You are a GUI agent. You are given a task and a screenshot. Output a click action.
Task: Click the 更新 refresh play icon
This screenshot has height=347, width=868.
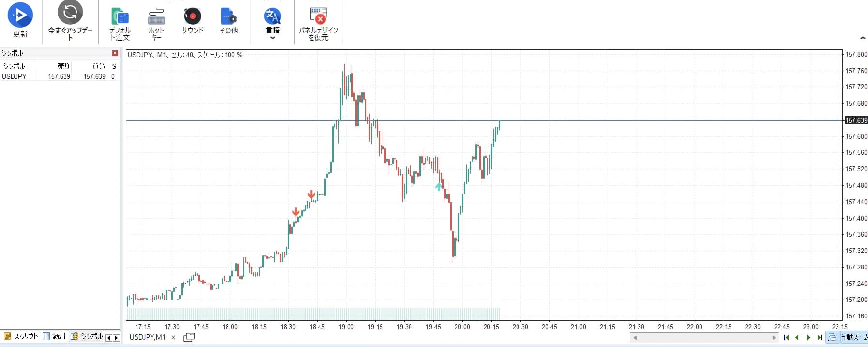point(20,15)
